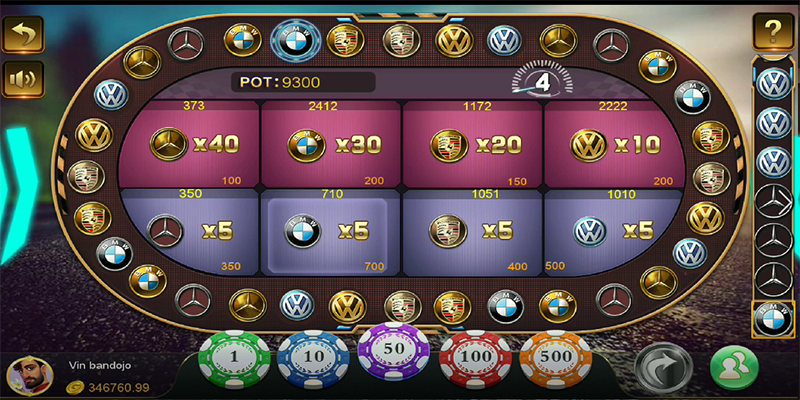Bet on gold Volkswagen x10

point(613,144)
